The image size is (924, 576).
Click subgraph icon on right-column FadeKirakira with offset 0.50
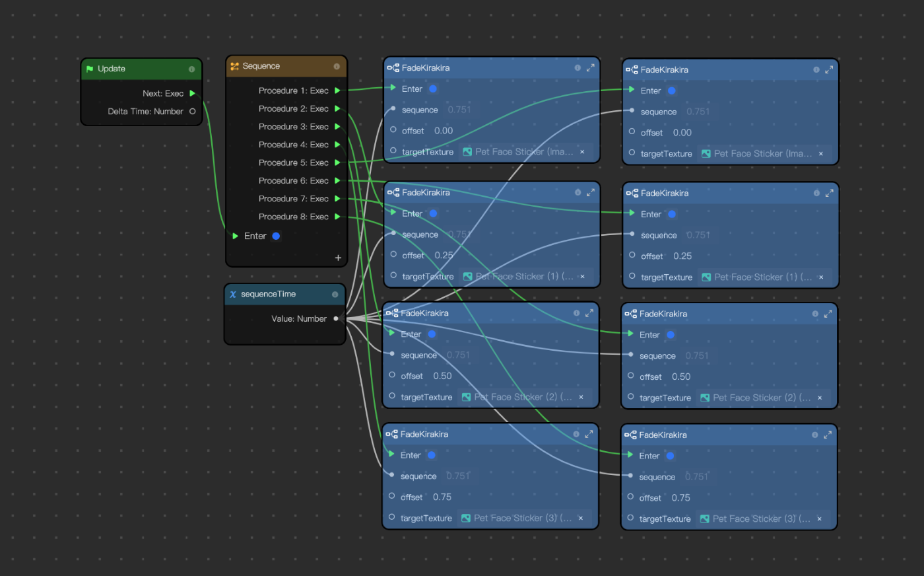point(630,314)
